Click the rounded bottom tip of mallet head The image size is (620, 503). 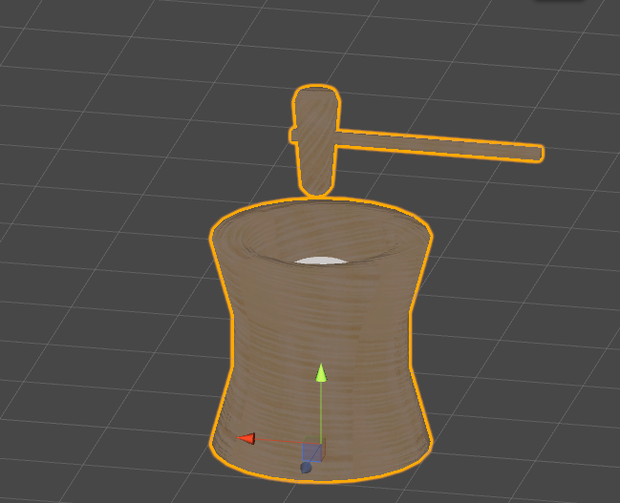pos(316,189)
